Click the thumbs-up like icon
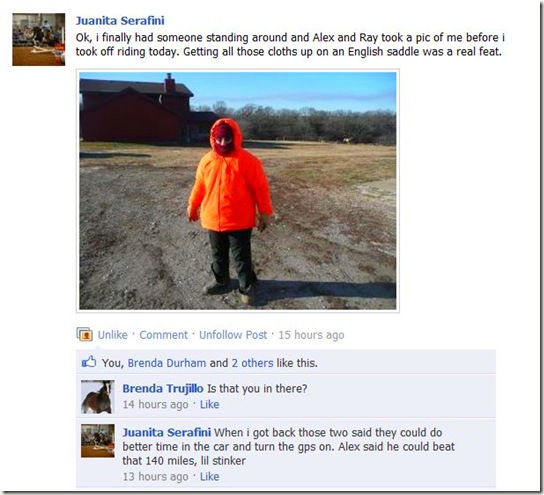Viewport: 544px width, 495px height. pyautogui.click(x=88, y=362)
